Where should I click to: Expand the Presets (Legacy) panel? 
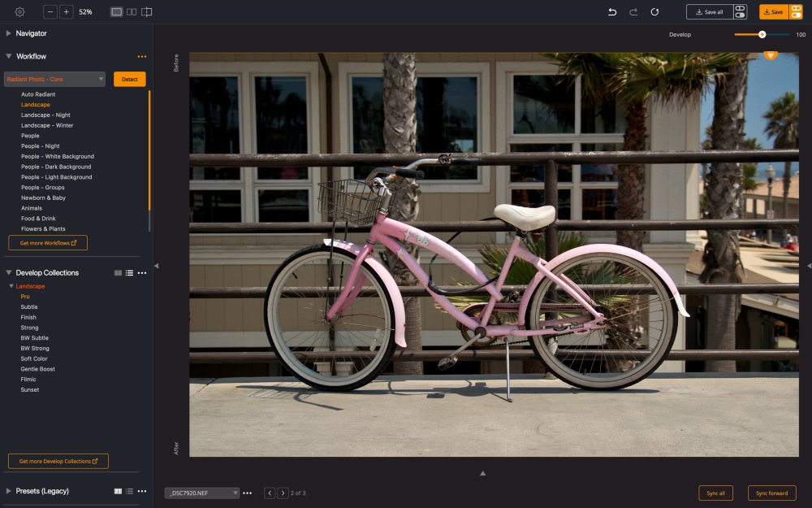[x=8, y=491]
